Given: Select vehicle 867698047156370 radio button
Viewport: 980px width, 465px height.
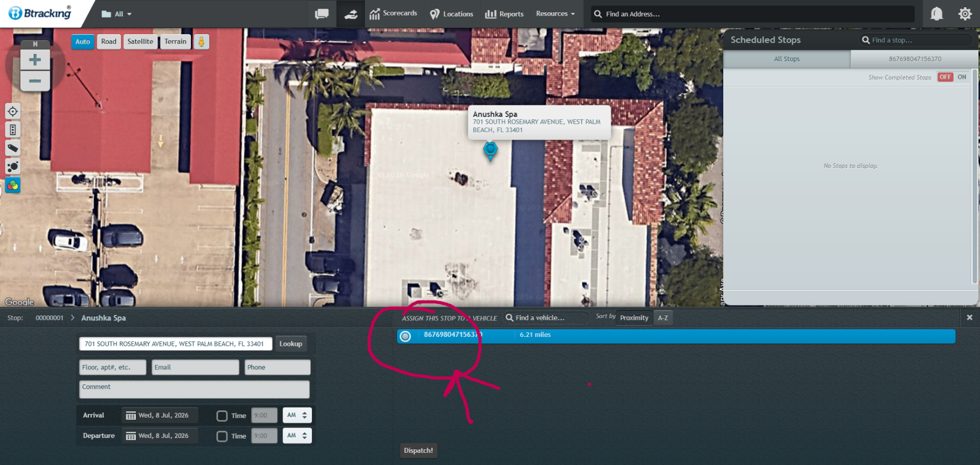Looking at the screenshot, I should point(405,336).
